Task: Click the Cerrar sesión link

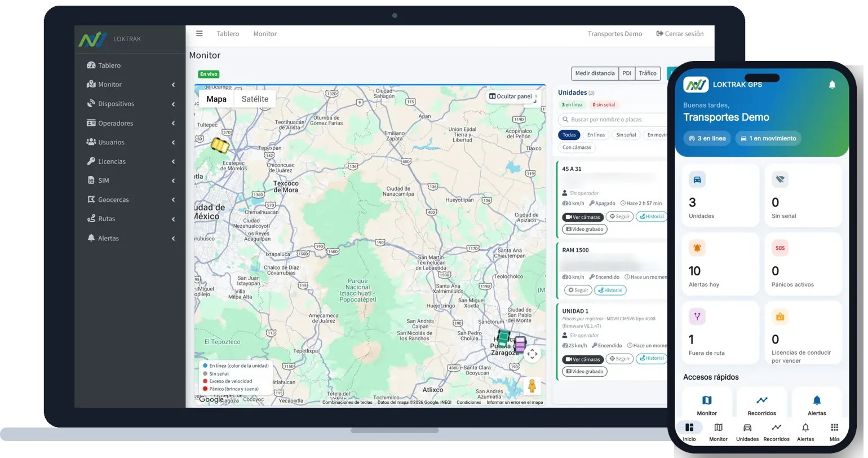Action: [680, 34]
